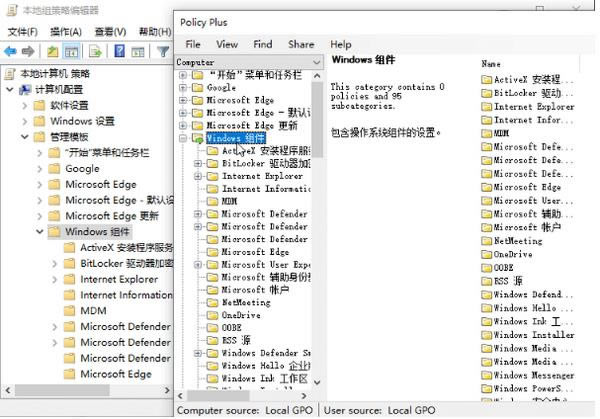Screen dimensions: 600x419
Task: Expand Microsoft Edge 更新 node in Policy Plus tree
Action: [x=183, y=126]
